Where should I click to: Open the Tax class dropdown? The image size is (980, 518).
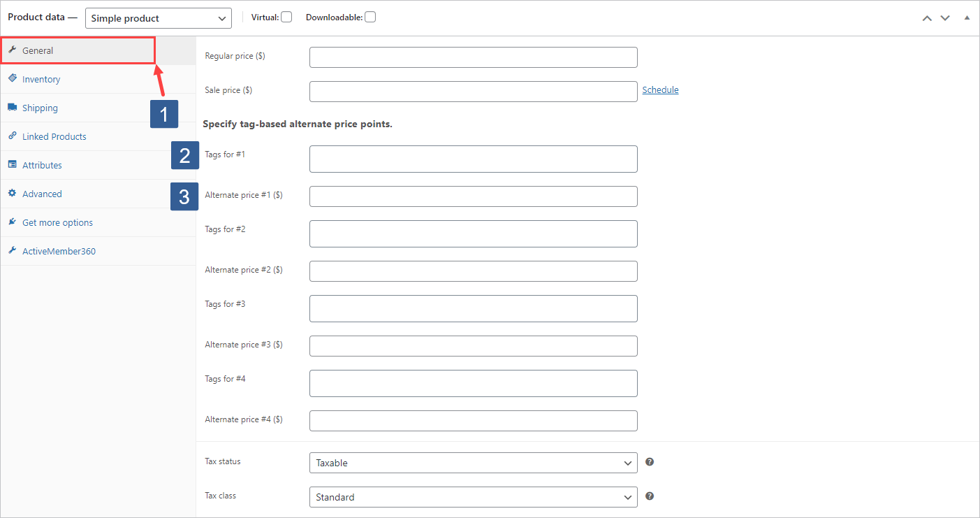coord(473,496)
